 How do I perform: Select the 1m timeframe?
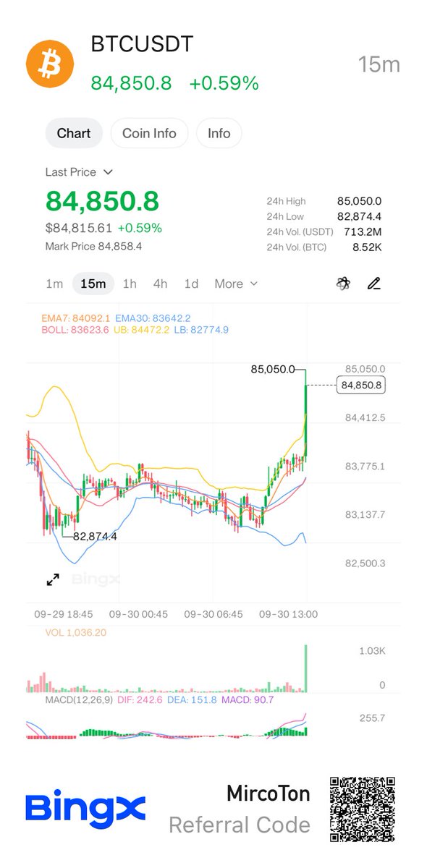[x=54, y=284]
